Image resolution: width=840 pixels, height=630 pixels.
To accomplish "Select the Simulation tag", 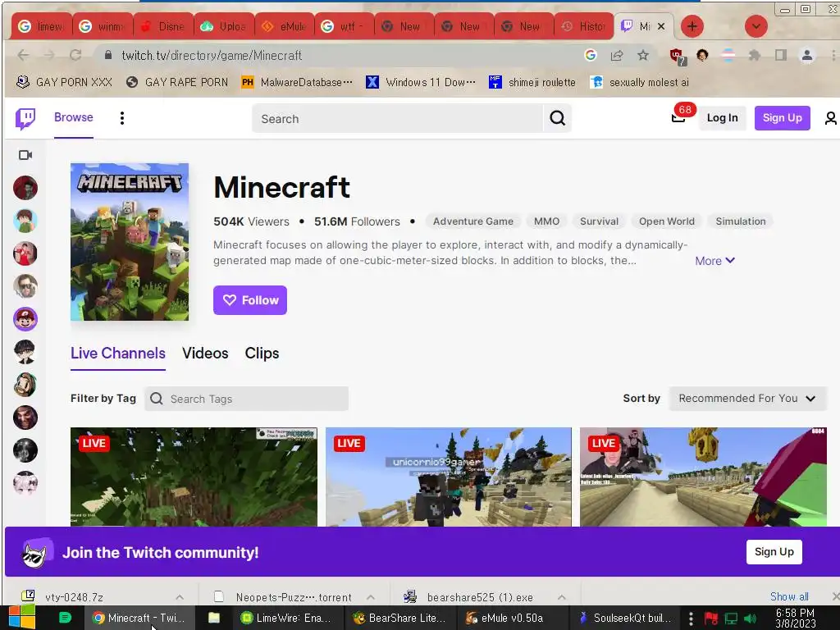I will (741, 221).
